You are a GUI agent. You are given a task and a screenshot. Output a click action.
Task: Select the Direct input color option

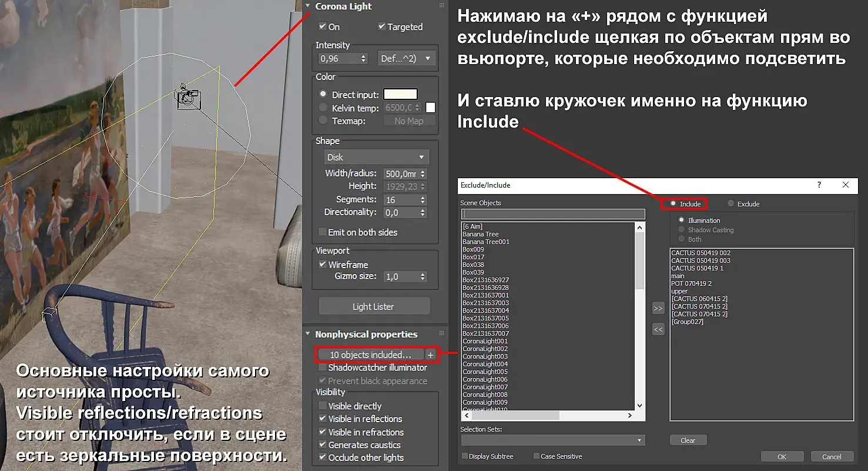pos(323,94)
